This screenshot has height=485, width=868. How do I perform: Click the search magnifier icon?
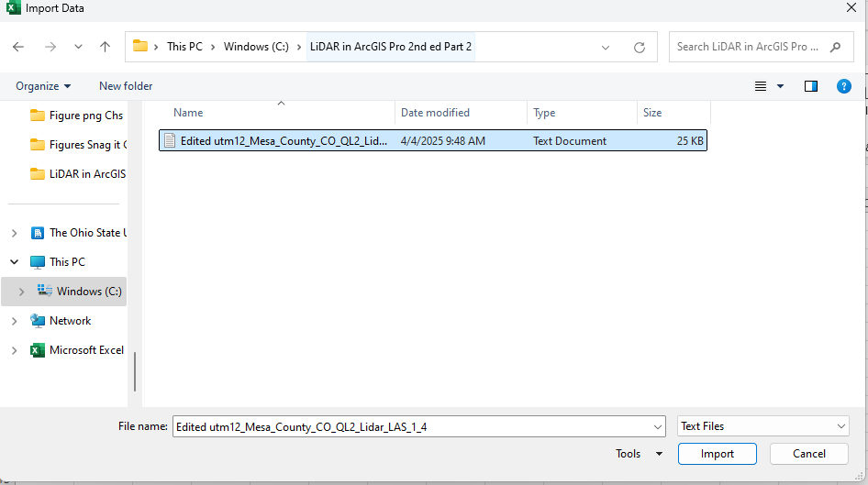coord(835,47)
